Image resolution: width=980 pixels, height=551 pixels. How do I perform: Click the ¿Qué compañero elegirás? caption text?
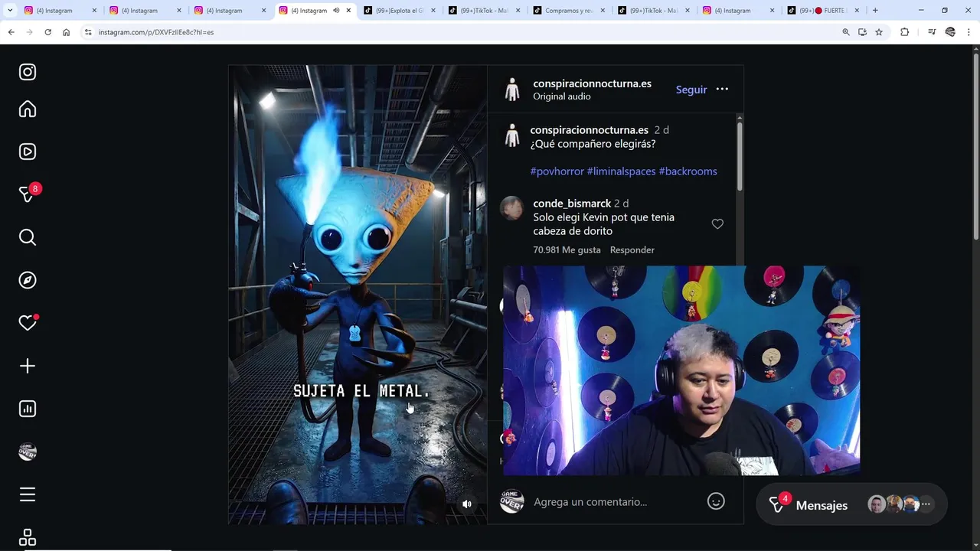tap(593, 144)
